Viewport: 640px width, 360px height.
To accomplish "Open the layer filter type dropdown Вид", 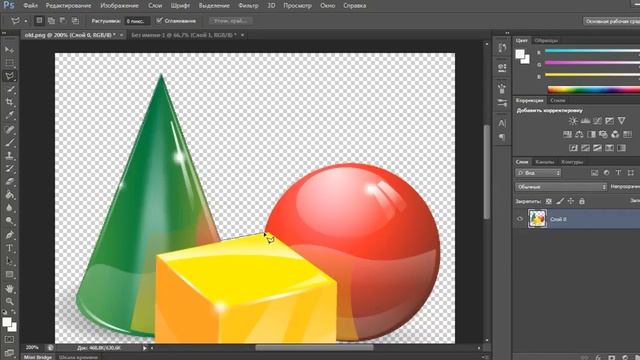I will [x=538, y=173].
